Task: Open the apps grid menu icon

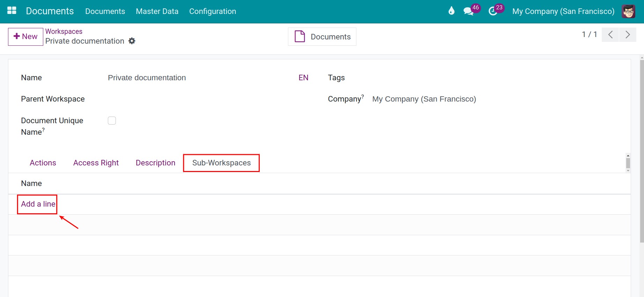Action: click(12, 11)
